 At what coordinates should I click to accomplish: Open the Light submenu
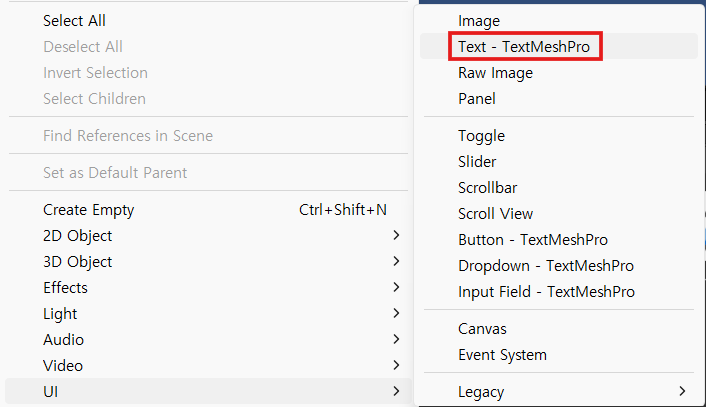pyautogui.click(x=208, y=313)
